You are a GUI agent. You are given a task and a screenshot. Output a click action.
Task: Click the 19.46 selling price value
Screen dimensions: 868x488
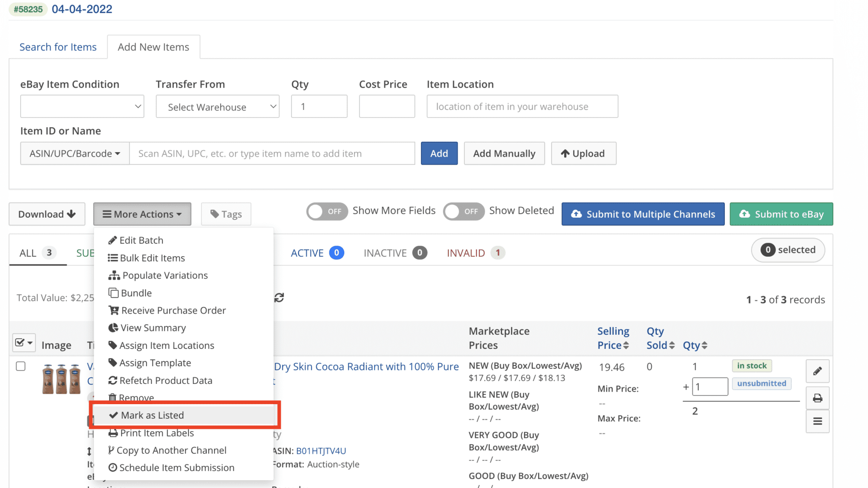point(611,367)
